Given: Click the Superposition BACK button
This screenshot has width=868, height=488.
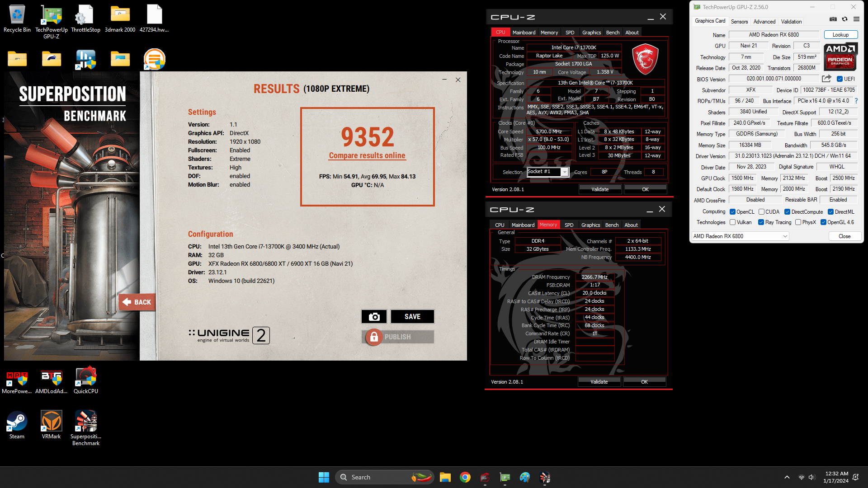Looking at the screenshot, I should 137,302.
